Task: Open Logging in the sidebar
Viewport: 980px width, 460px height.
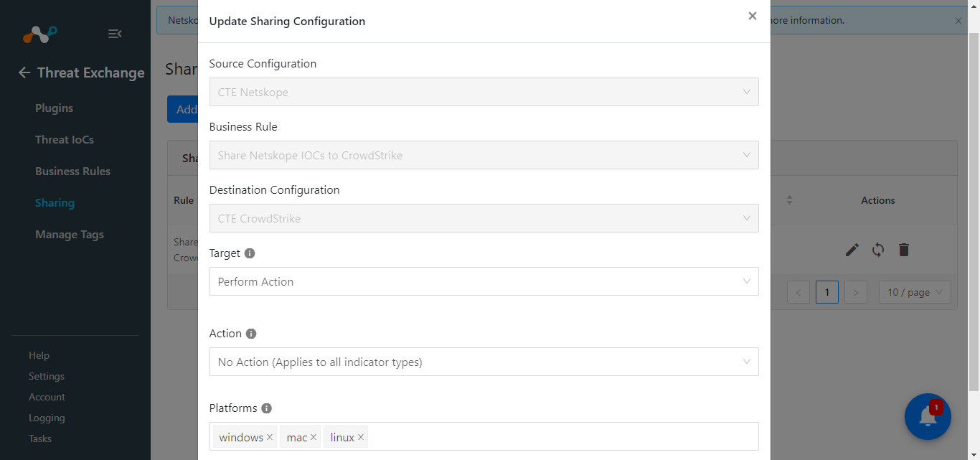Action: click(x=47, y=418)
